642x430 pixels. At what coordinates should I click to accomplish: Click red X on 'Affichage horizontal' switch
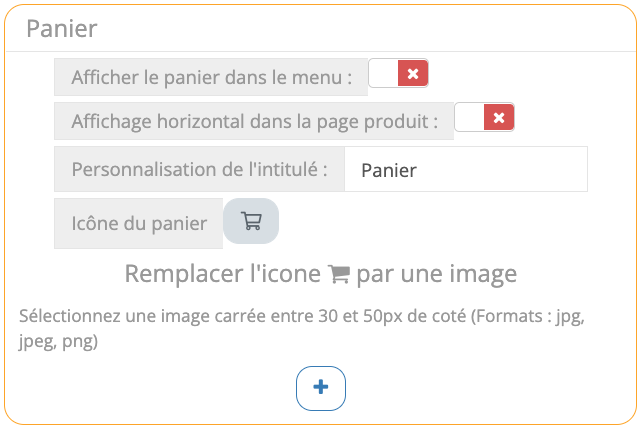[499, 118]
